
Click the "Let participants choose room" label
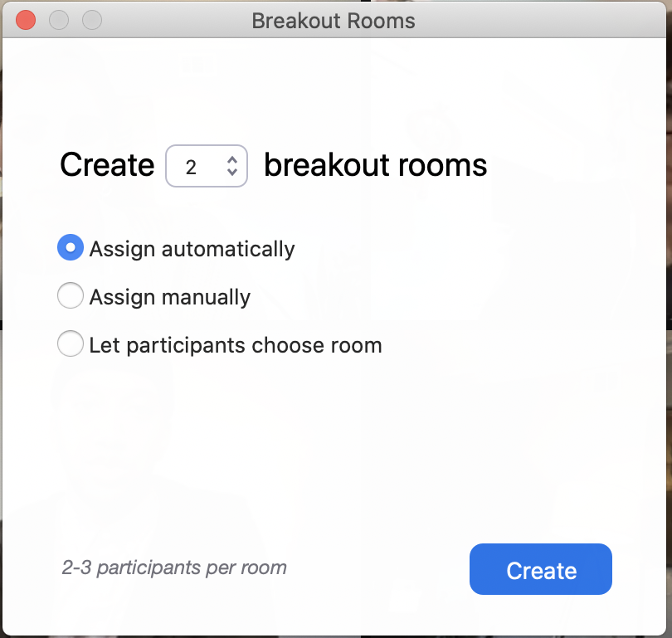[236, 345]
